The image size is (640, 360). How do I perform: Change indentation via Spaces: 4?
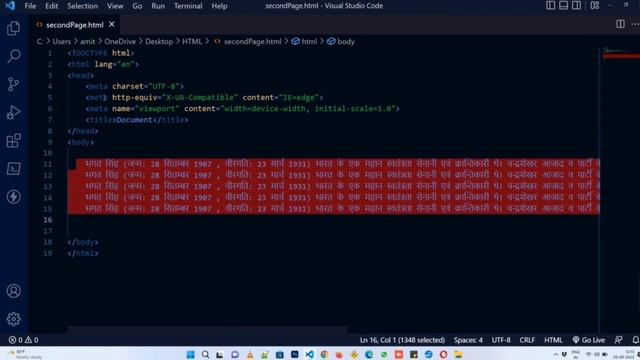tap(468, 340)
